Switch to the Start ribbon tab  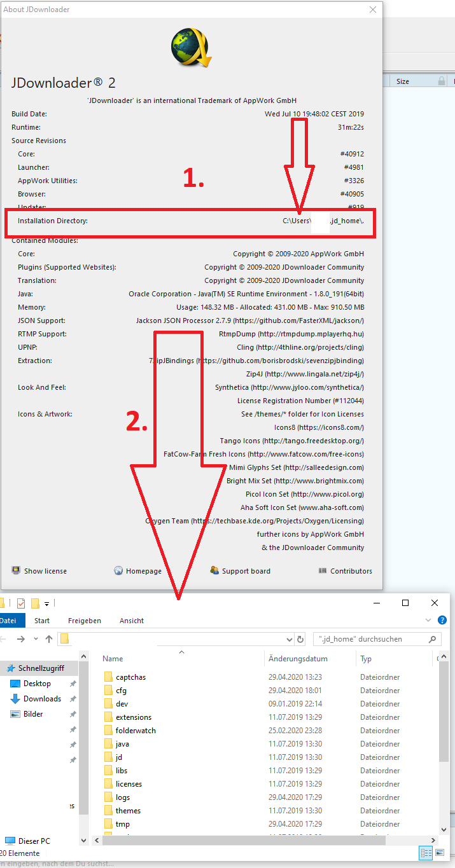point(42,621)
